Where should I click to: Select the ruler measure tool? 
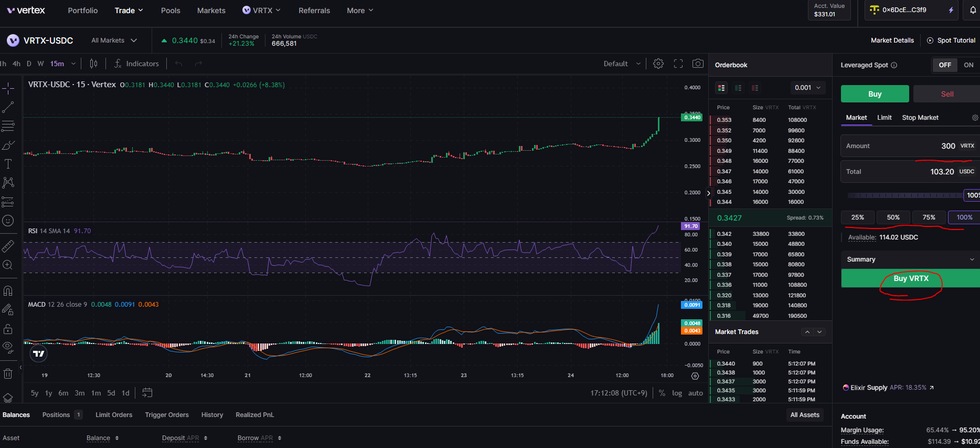point(8,246)
